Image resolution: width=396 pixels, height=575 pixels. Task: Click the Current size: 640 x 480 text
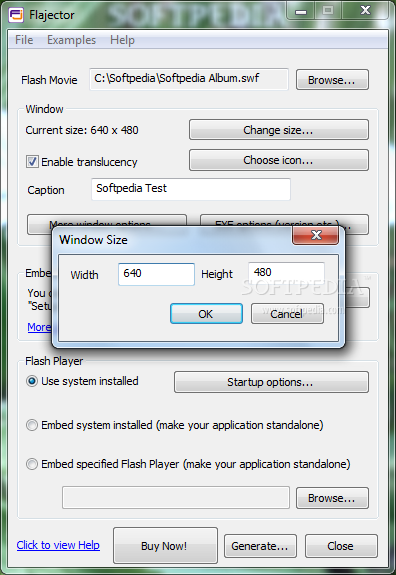[82, 130]
